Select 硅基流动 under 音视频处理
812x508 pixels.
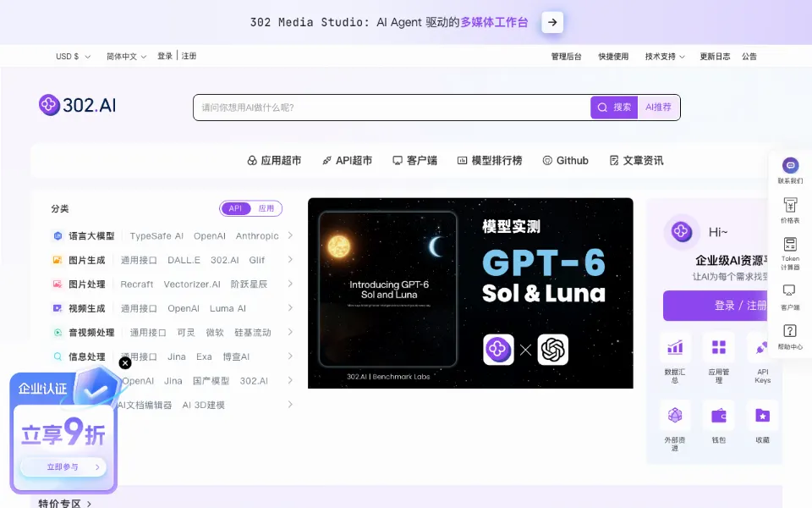click(x=252, y=332)
